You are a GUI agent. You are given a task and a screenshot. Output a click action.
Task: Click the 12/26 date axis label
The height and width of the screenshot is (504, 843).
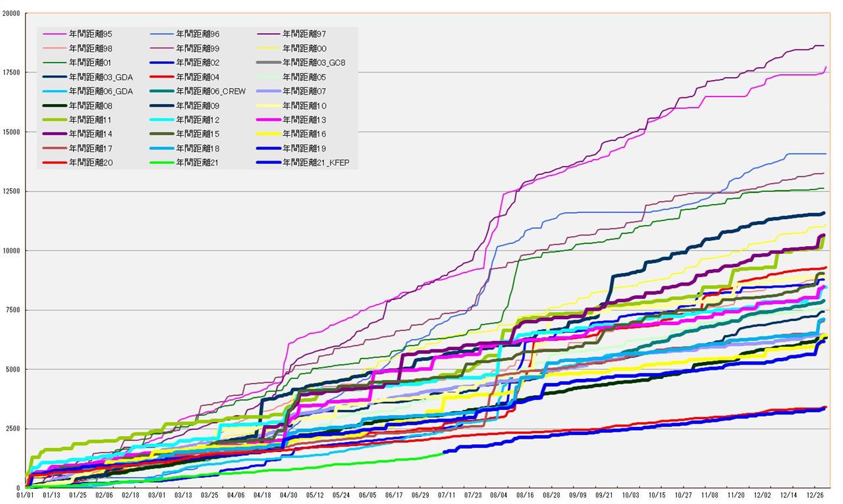click(815, 494)
